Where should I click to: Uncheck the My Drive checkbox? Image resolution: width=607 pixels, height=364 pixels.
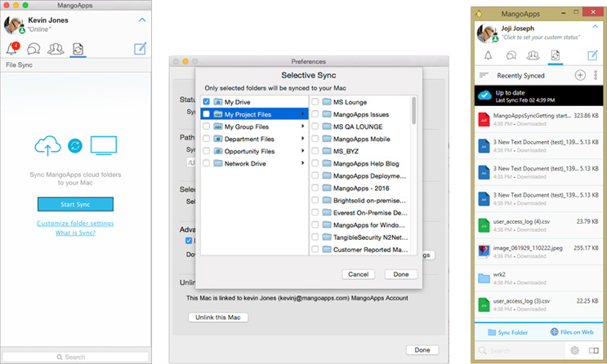point(207,102)
